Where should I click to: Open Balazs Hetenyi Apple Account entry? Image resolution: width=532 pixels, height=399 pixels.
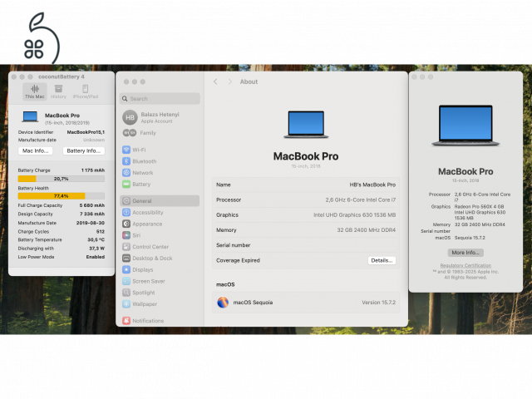[x=160, y=117]
